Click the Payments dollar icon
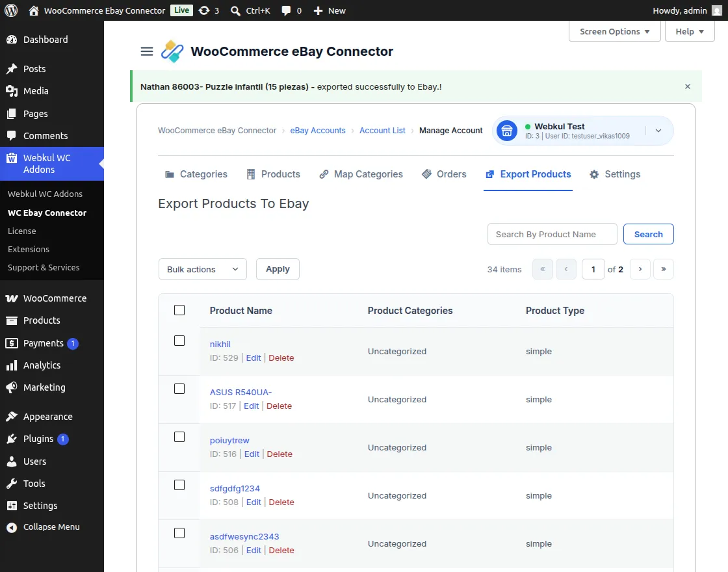Screen dimensions: 728x572 click(12, 343)
